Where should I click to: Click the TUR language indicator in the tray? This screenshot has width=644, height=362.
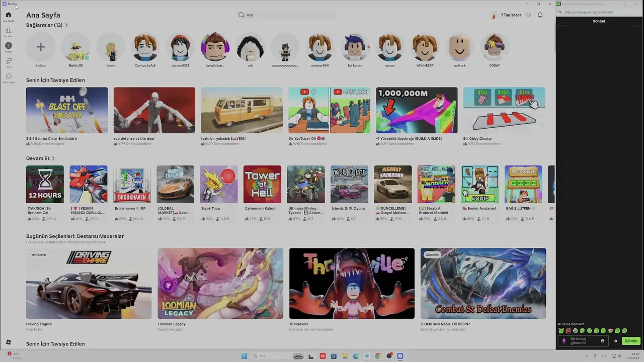click(605, 356)
